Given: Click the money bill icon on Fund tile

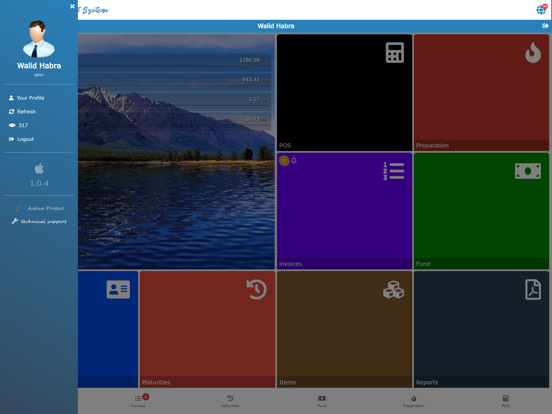Looking at the screenshot, I should tap(528, 171).
